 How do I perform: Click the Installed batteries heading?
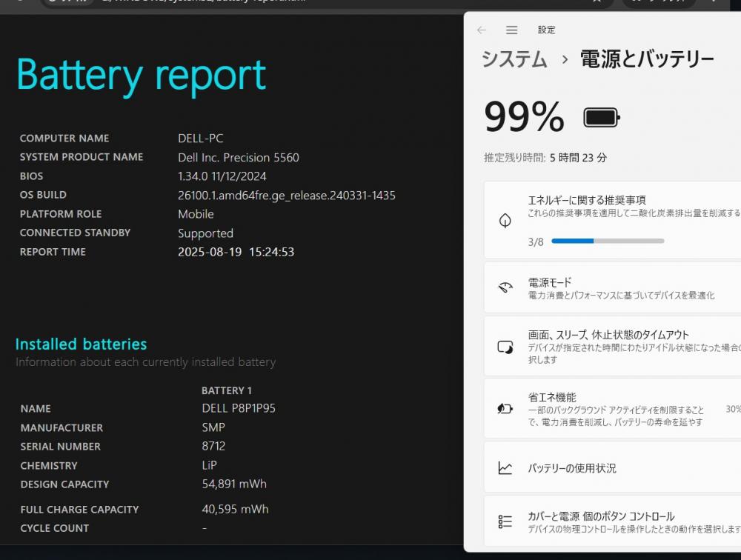[81, 344]
